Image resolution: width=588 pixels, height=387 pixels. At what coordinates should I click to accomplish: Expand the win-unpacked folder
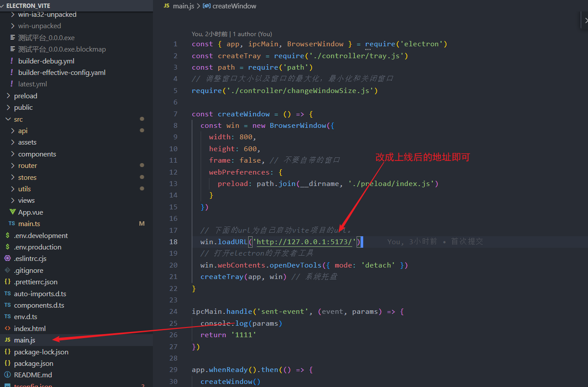(x=12, y=26)
